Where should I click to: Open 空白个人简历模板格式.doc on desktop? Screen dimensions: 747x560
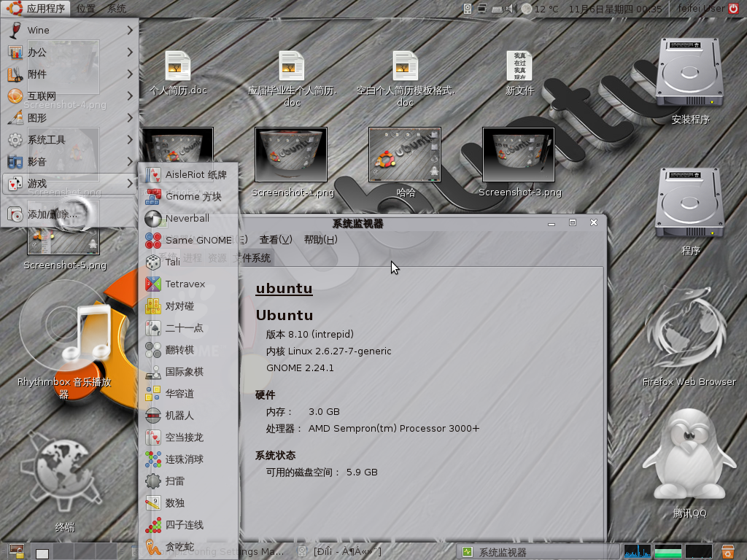(405, 79)
